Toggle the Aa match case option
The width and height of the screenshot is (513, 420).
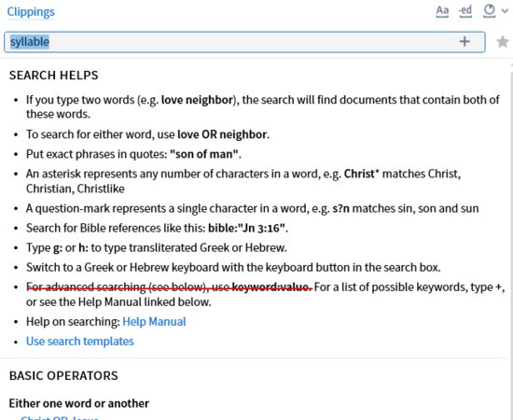[442, 11]
